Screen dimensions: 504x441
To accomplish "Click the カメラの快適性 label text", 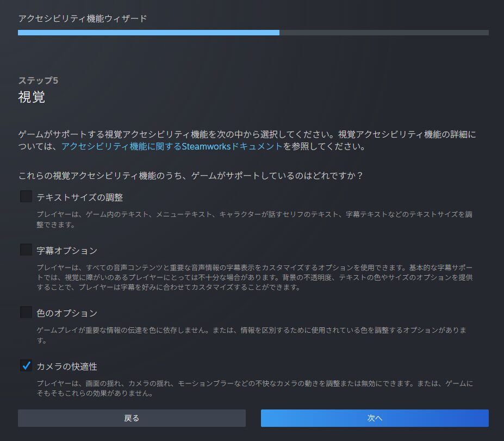I will (x=67, y=366).
